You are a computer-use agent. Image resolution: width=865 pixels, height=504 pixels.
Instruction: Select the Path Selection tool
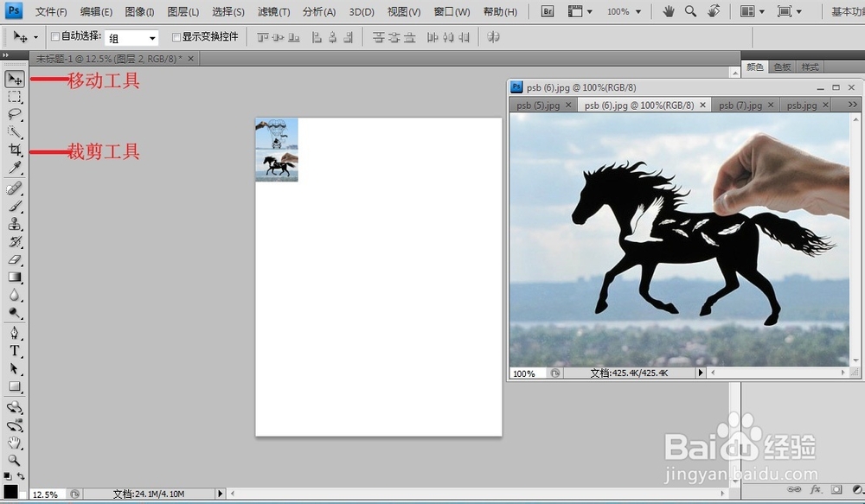pos(15,368)
